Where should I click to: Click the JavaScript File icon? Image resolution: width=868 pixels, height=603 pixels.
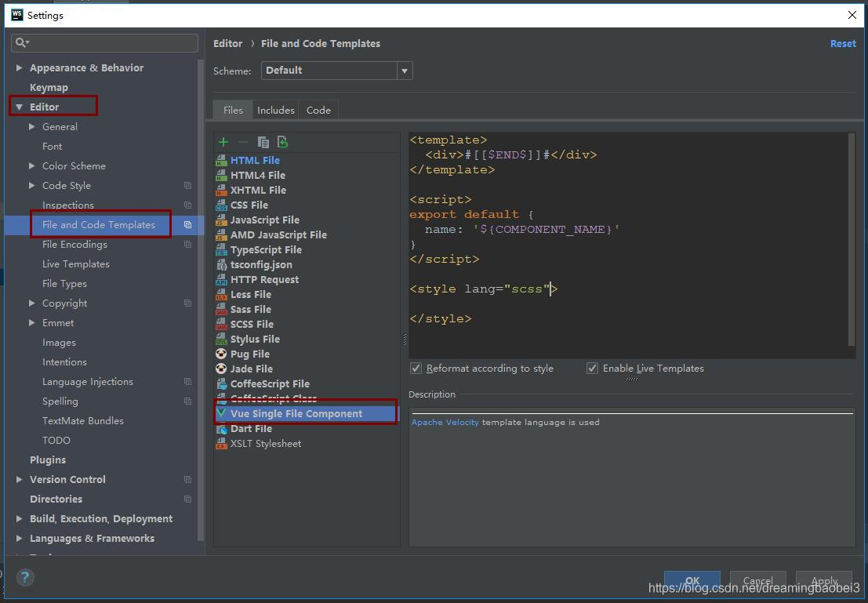221,220
